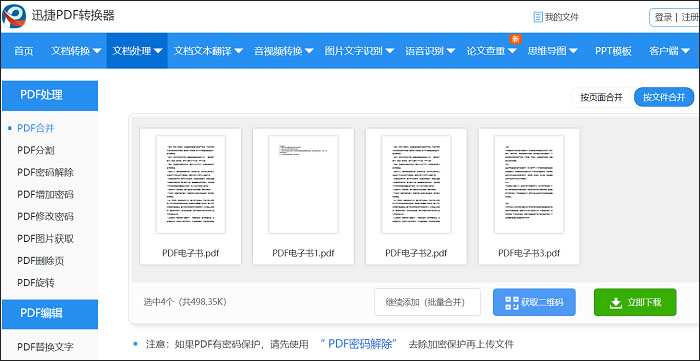The height and width of the screenshot is (361, 700).
Task: Select the PDF电子书.pdf thumbnail
Action: 191,185
